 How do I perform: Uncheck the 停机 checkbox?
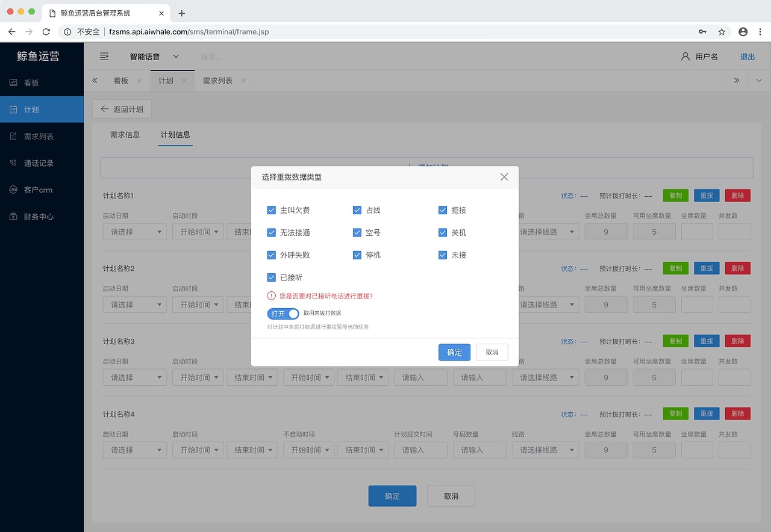tap(357, 255)
